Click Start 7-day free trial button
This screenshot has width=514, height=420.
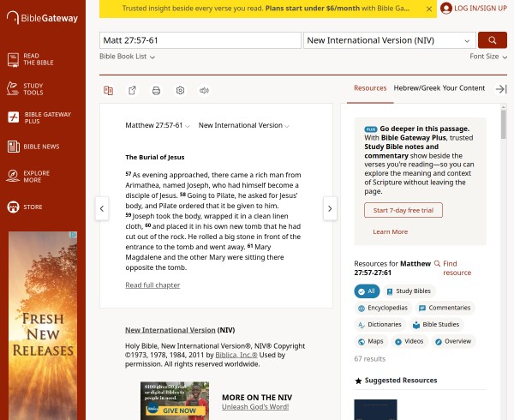click(x=403, y=210)
